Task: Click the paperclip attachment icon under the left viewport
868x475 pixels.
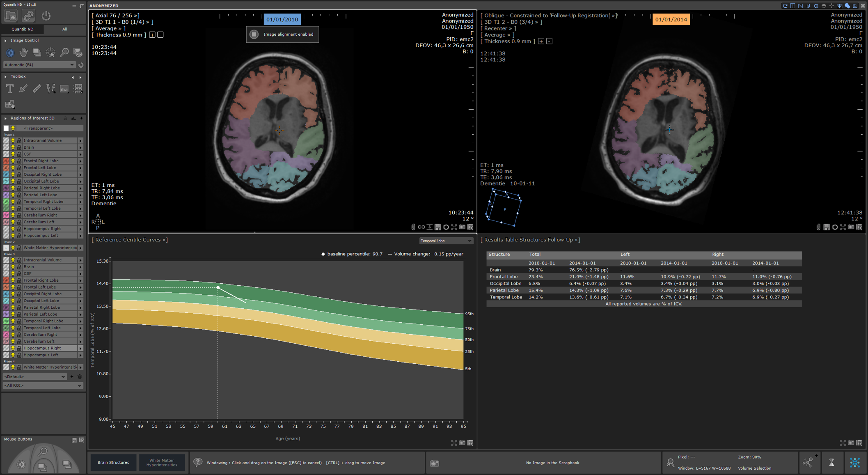Action: coord(413,227)
